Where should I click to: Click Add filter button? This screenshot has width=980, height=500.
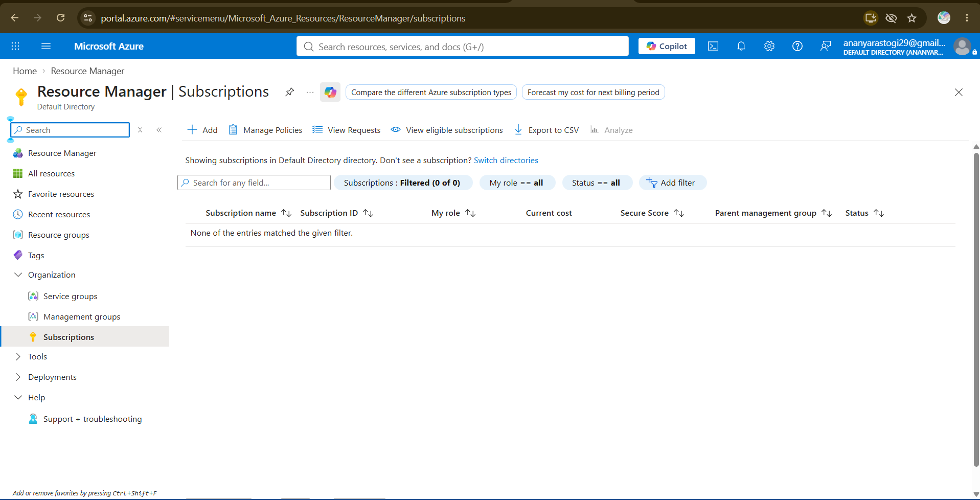672,183
